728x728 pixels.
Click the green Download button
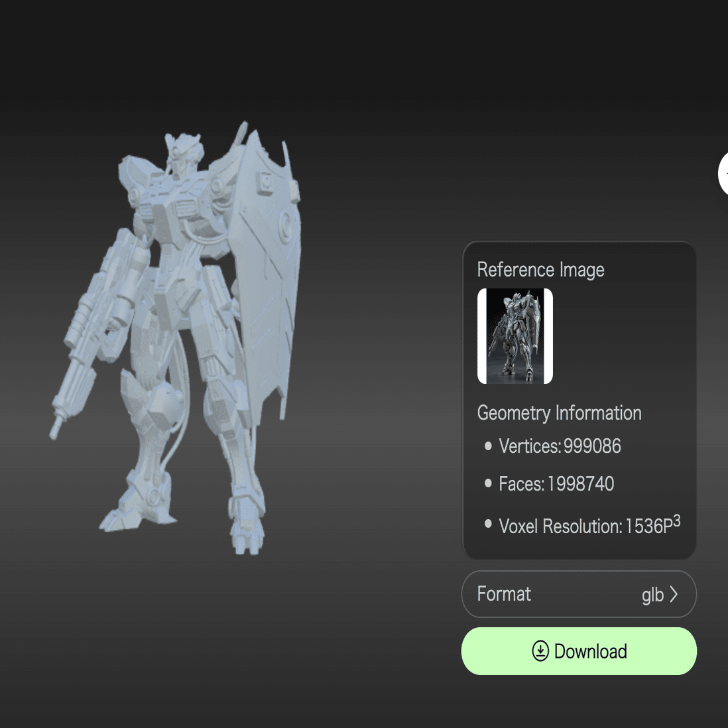coord(579,651)
